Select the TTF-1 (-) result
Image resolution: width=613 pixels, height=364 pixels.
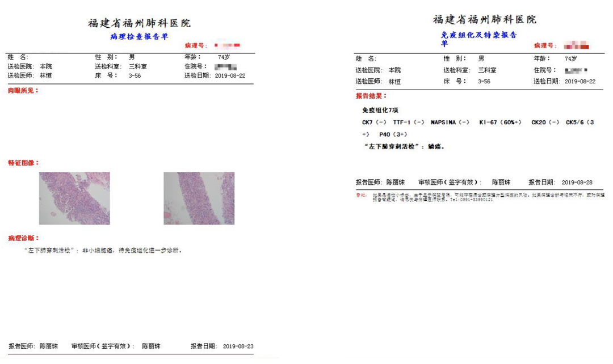[x=409, y=122]
